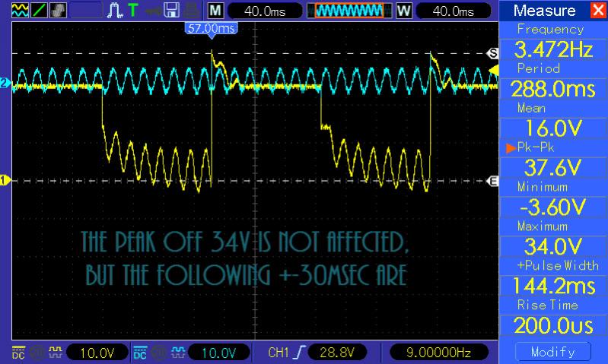Screen dimensions: 608x364
Task: Select the Rise Time measurement label
Action: click(x=548, y=305)
